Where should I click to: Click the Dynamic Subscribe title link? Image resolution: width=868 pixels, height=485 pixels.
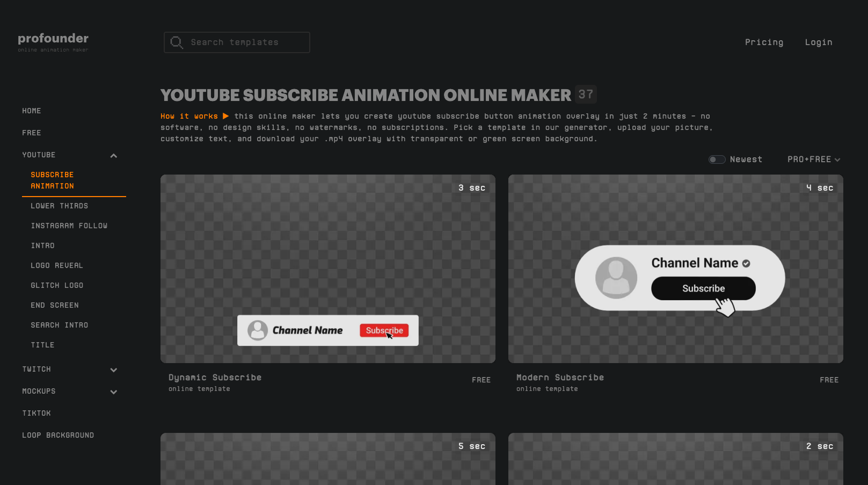tap(215, 378)
